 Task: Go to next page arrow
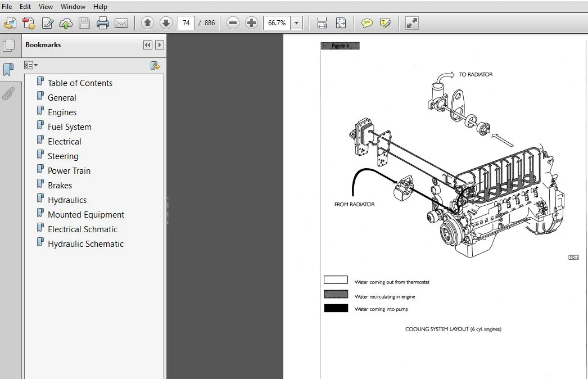point(166,23)
